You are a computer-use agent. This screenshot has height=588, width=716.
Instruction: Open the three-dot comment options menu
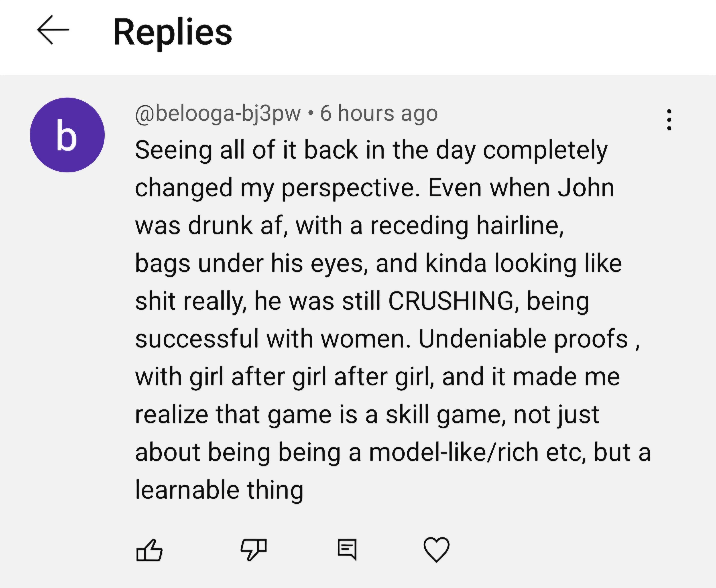click(669, 119)
